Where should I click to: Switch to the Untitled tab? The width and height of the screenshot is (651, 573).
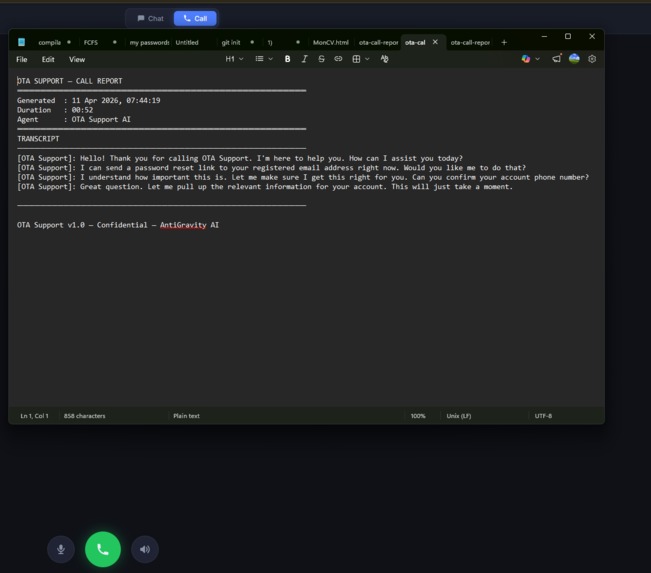coord(187,42)
